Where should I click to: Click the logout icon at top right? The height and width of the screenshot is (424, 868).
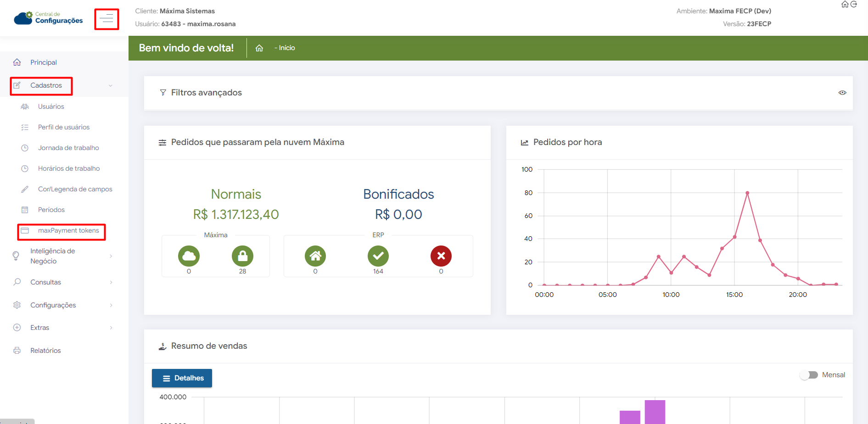coord(854,4)
